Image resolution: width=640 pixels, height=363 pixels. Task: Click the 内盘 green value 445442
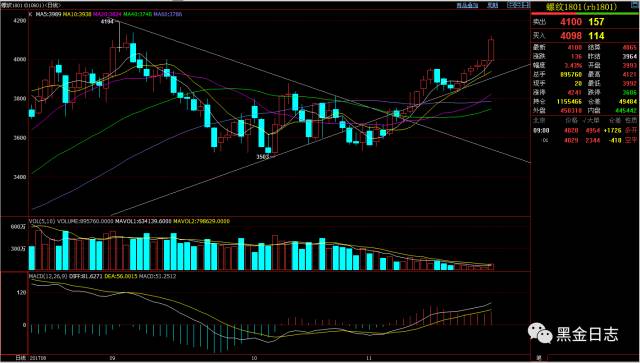[x=626, y=110]
